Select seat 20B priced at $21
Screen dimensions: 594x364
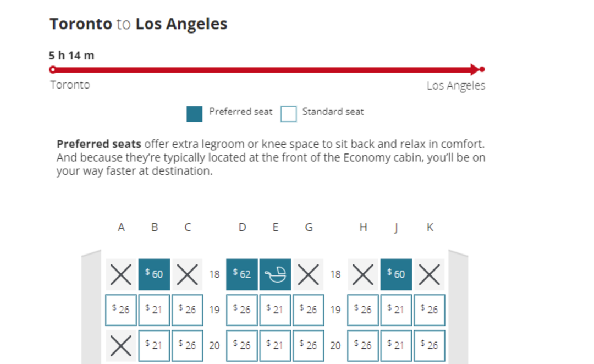[x=154, y=345]
